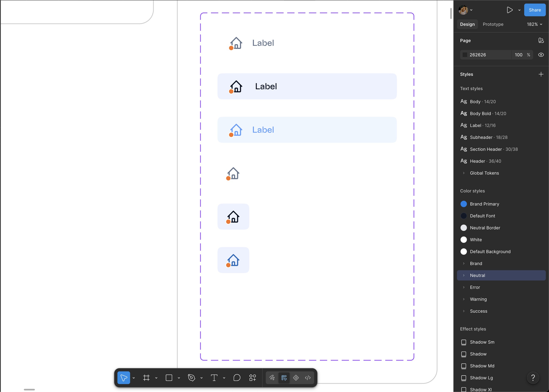Open the 182% zoom dropdown
This screenshot has height=392, width=549.
click(x=534, y=24)
